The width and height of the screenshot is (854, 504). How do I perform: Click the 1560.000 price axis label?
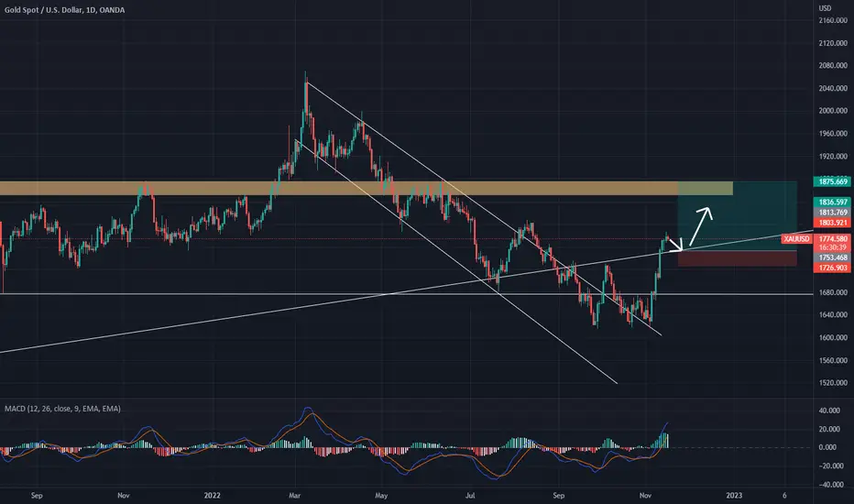[x=833, y=361]
